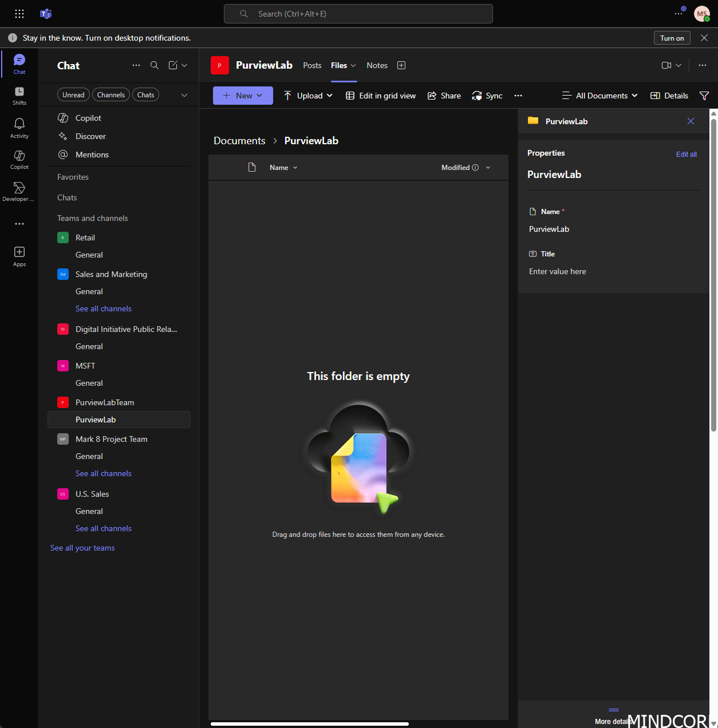Switch to the Posts tab
This screenshot has height=728, width=718.
[x=312, y=65]
